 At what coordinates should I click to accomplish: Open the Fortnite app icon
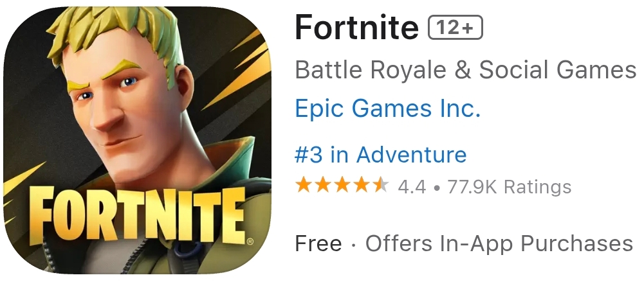pyautogui.click(x=138, y=141)
